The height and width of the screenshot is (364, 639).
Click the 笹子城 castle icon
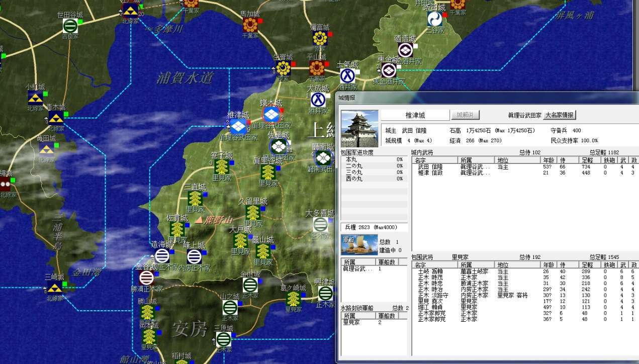[222, 166]
